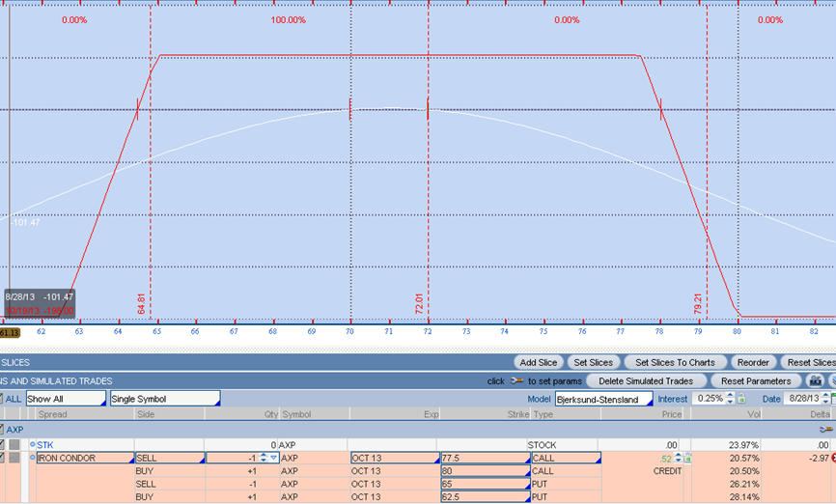This screenshot has height=504, width=836.
Task: Click the lock icon next to Interest
Action: [x=741, y=399]
